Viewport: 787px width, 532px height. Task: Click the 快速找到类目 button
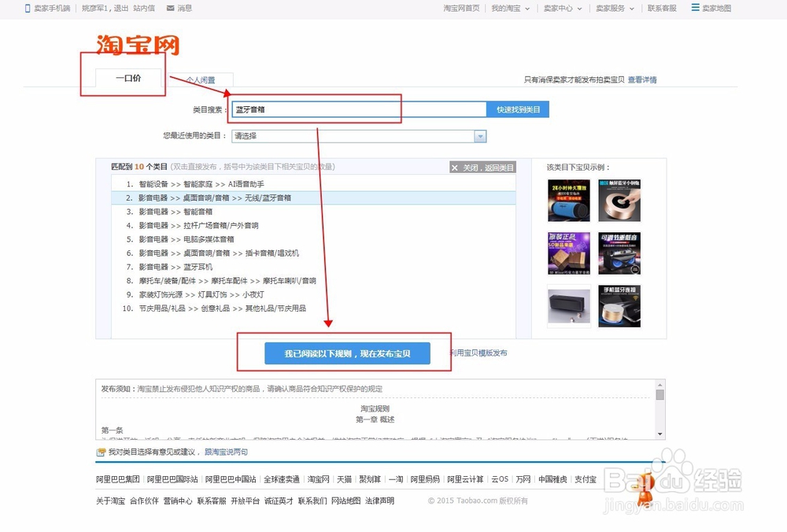click(518, 109)
